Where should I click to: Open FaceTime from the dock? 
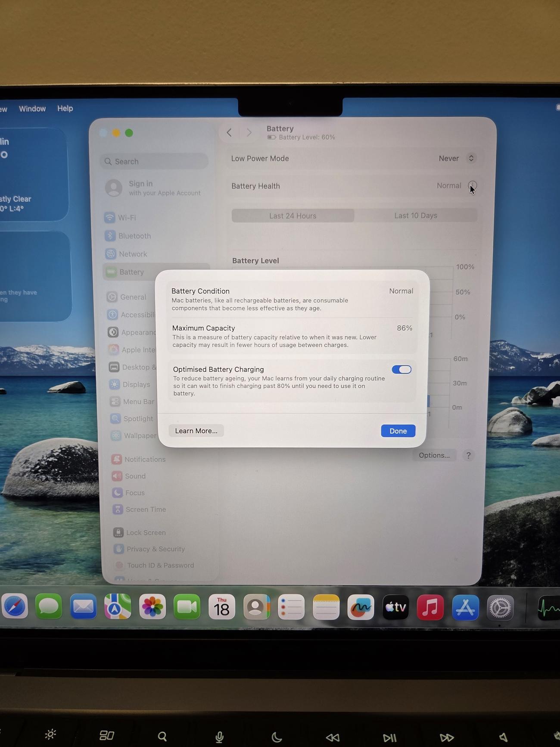click(187, 607)
